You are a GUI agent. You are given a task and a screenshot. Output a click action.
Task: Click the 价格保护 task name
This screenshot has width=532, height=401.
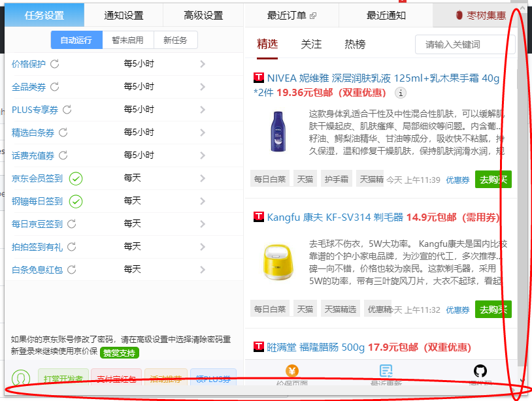(x=29, y=64)
